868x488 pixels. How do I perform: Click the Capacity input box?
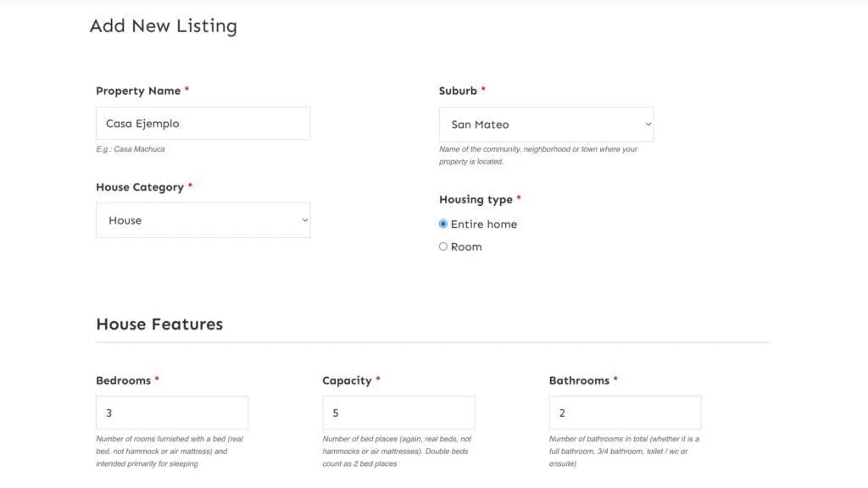coord(398,413)
